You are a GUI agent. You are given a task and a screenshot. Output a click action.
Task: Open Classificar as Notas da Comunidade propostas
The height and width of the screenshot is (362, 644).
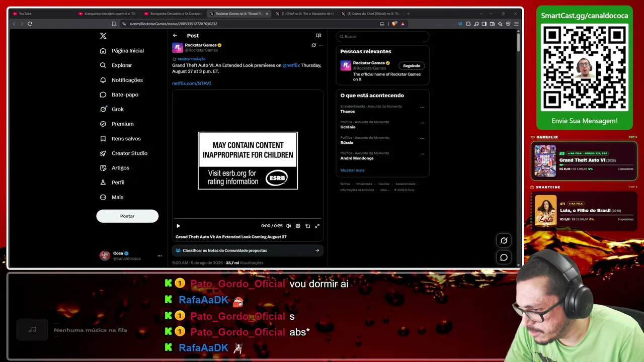click(248, 250)
